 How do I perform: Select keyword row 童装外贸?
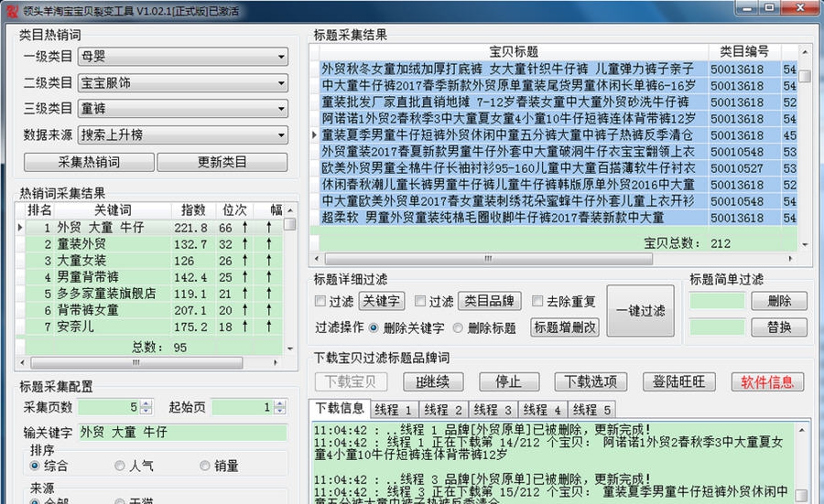coord(154,244)
